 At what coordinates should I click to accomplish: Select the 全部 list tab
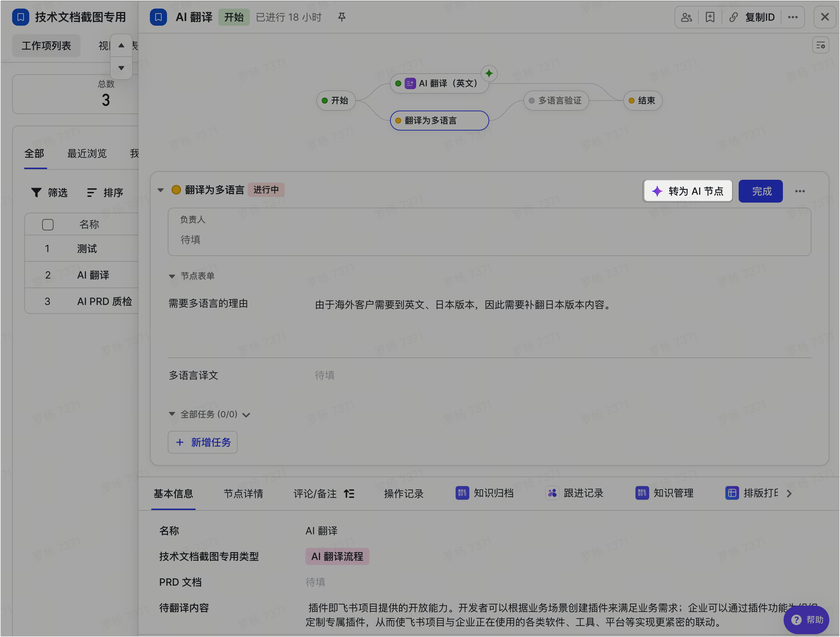tap(34, 154)
